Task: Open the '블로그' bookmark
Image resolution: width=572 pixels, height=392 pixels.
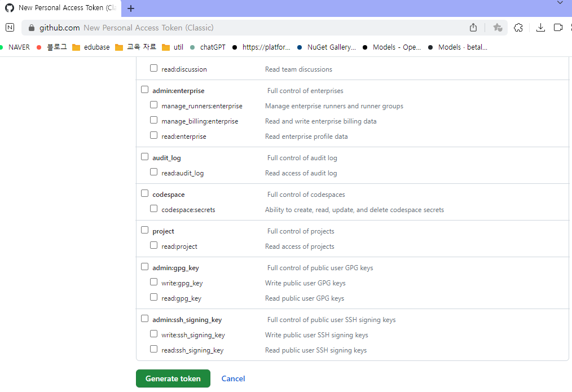Action: click(x=52, y=47)
